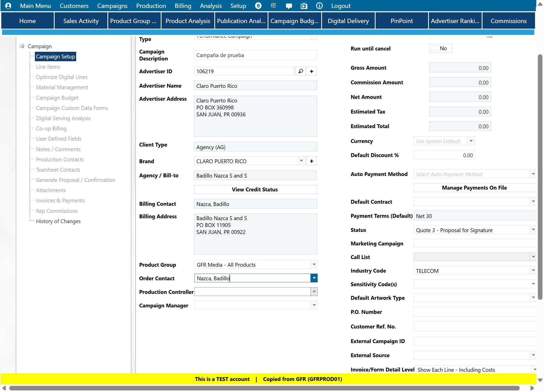The width and height of the screenshot is (544, 392).
Task: Click the user profile icon
Action: click(x=8, y=6)
